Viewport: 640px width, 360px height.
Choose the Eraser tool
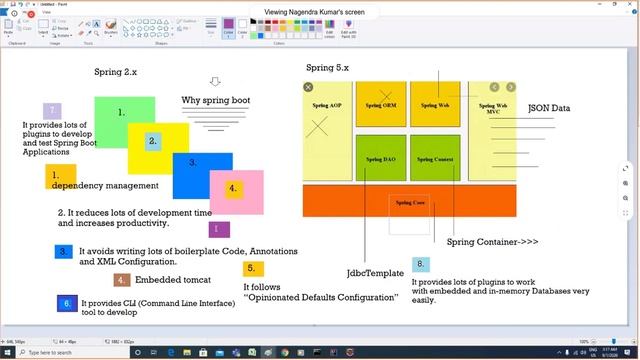point(81,33)
